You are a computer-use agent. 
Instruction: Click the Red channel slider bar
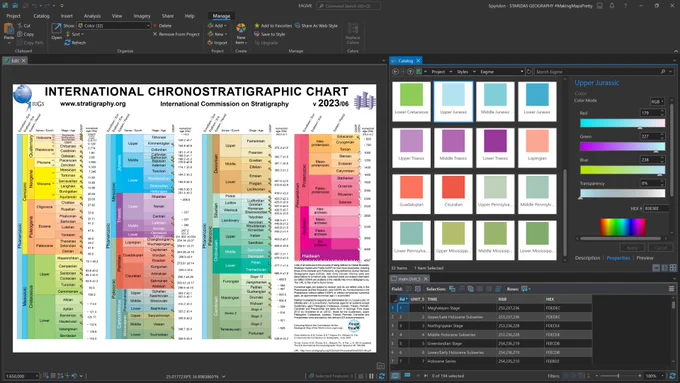pyautogui.click(x=622, y=123)
